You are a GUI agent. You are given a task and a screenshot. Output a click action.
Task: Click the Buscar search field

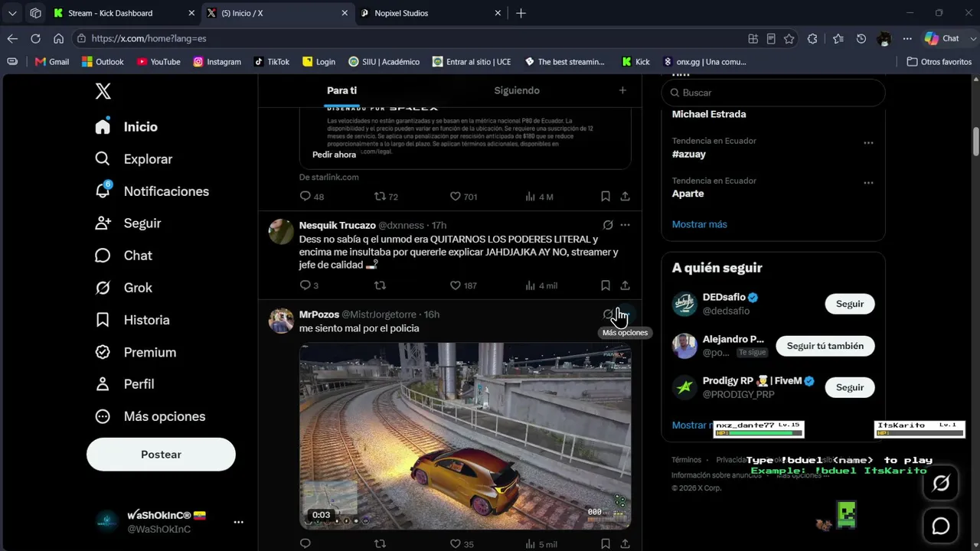click(x=773, y=93)
